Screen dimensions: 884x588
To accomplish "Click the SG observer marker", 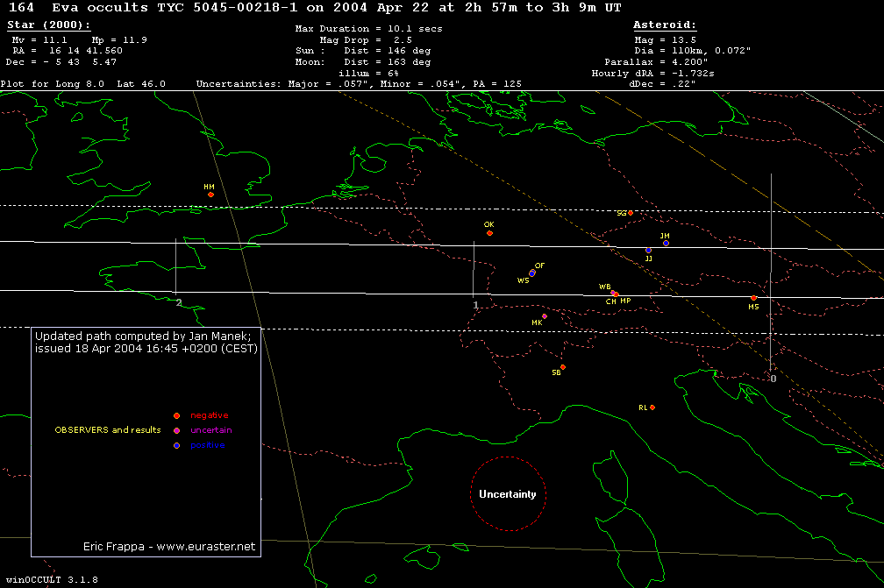I will (630, 213).
